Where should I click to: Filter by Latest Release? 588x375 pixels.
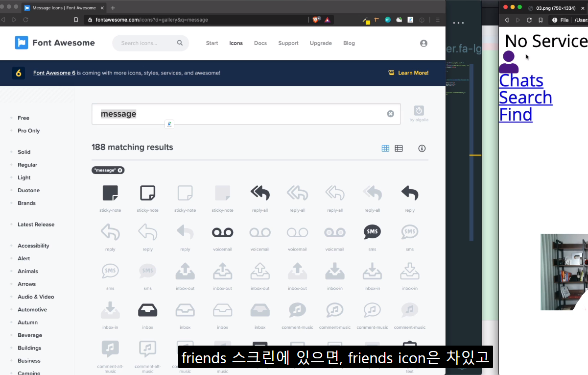click(x=36, y=225)
